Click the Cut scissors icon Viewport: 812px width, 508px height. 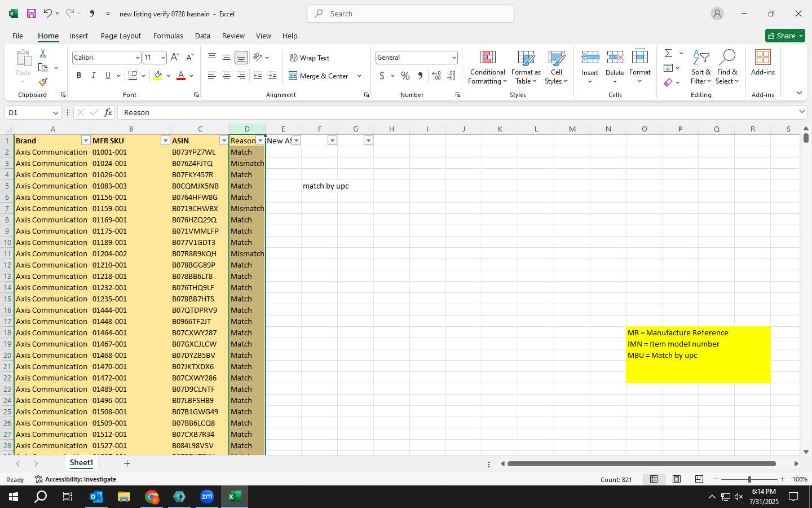pyautogui.click(x=43, y=53)
